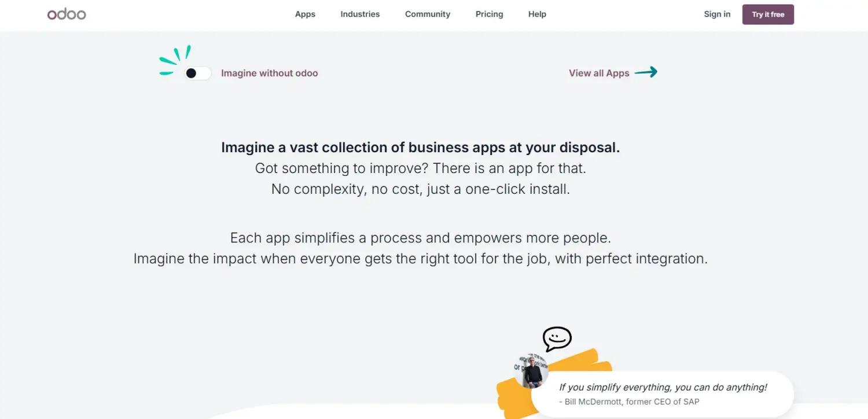Click the Bill McDermott attribution text
The height and width of the screenshot is (419, 868).
coord(629,401)
